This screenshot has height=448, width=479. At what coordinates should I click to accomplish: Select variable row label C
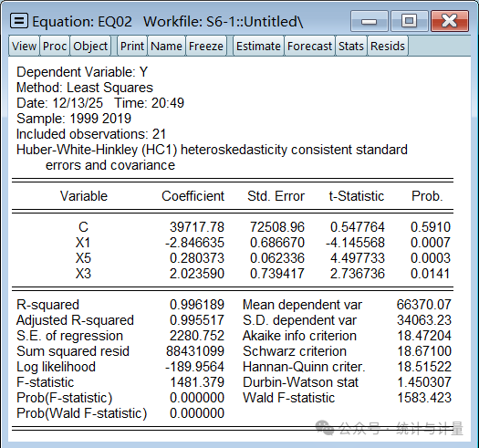tap(83, 227)
